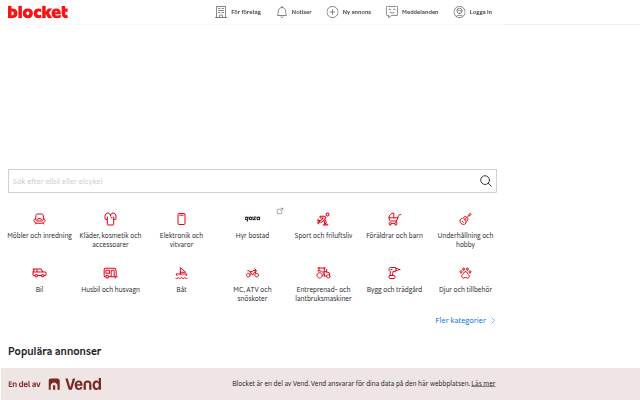Open Notiser notifications bell
This screenshot has width=640, height=400.
coord(294,12)
